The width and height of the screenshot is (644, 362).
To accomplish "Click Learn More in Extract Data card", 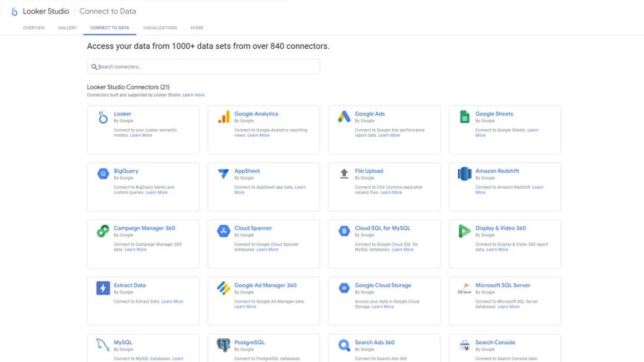I will click(172, 301).
